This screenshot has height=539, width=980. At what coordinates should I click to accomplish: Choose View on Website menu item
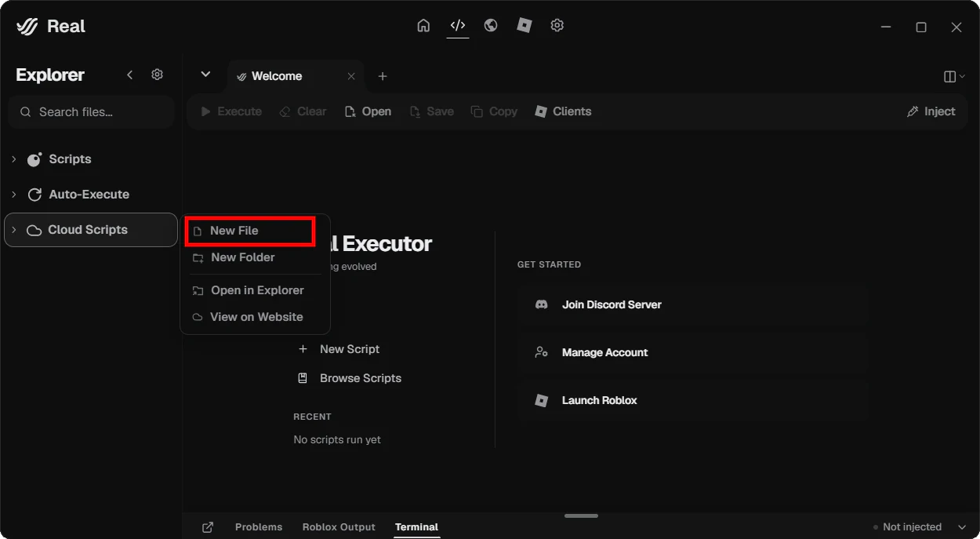click(x=256, y=317)
